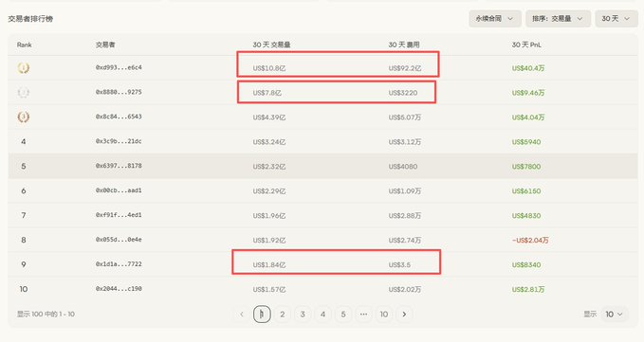
Task: Open trader 0xf91f...4ed1
Action: click(119, 215)
